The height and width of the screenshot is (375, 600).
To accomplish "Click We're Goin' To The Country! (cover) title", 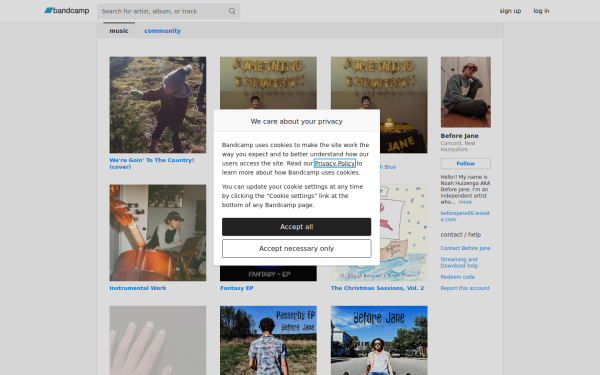I will 152,163.
